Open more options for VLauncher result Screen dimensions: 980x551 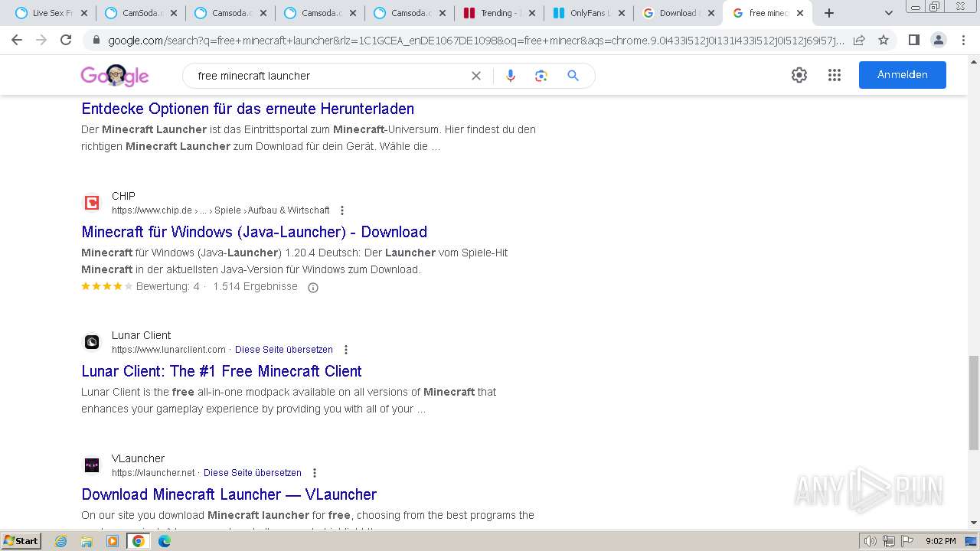coord(315,473)
